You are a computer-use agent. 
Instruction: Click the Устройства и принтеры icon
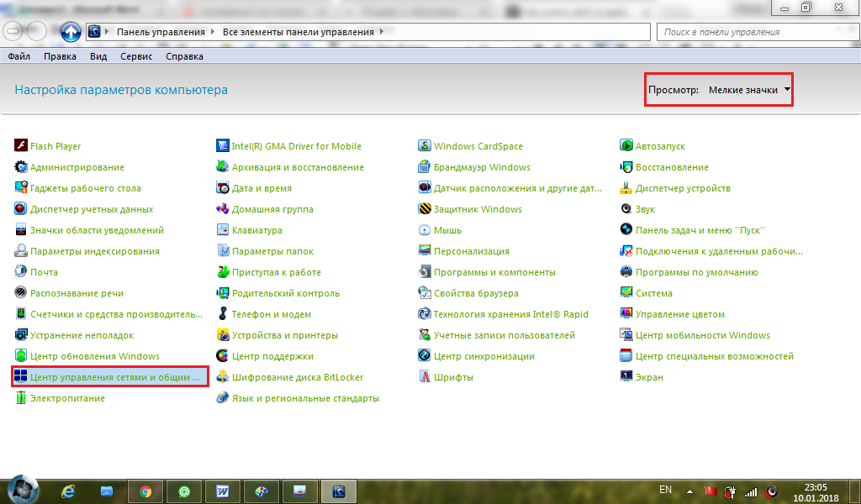[x=222, y=334]
